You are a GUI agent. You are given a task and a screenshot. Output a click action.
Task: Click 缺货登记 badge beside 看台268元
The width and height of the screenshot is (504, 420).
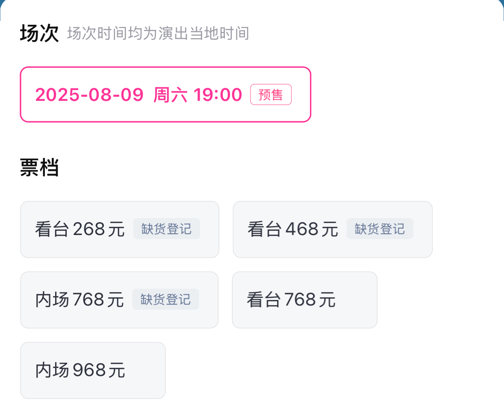[x=166, y=229]
